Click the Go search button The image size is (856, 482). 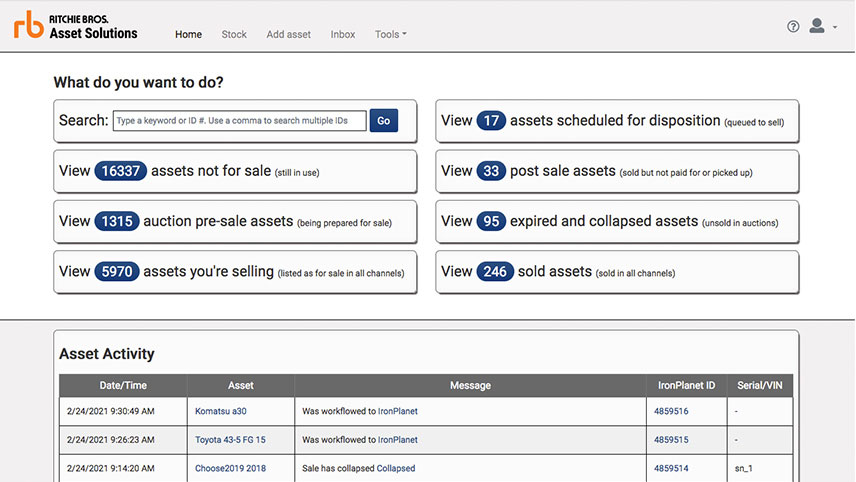(x=384, y=121)
